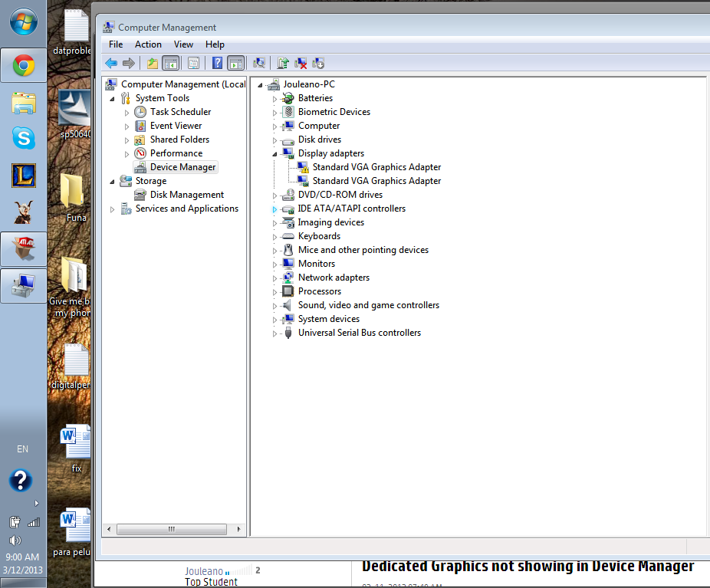Image resolution: width=710 pixels, height=588 pixels.
Task: Click the blue Help question mark icon
Action: [x=217, y=64]
